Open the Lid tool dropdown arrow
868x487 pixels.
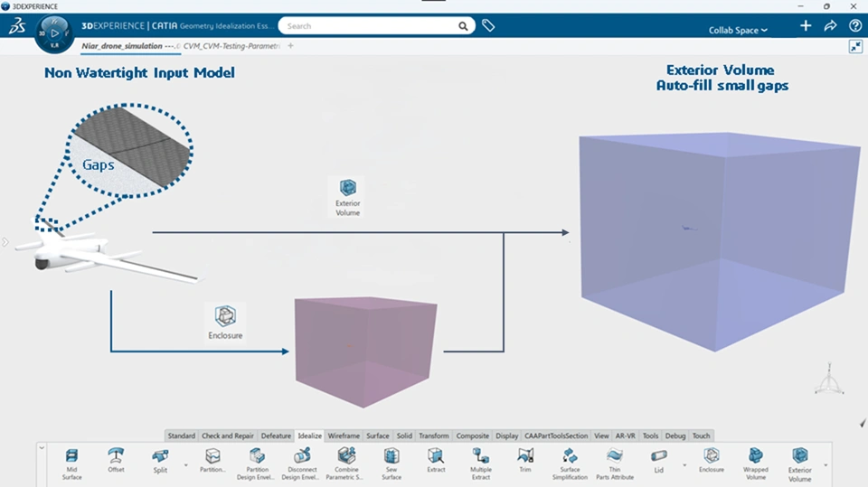(x=684, y=465)
